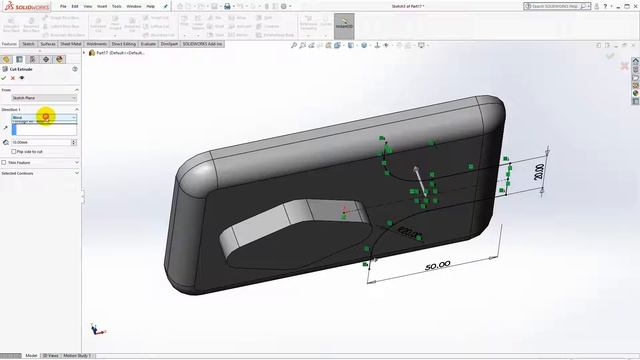Open the Reference Geometry dropdown arrow
The image size is (640, 360).
(x=309, y=35)
